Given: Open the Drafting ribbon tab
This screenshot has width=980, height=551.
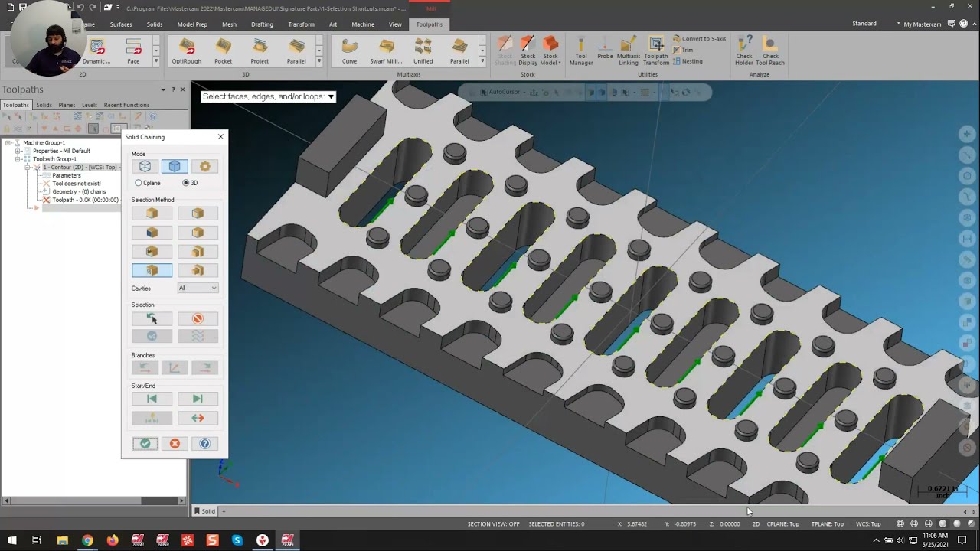Looking at the screenshot, I should (x=262, y=24).
